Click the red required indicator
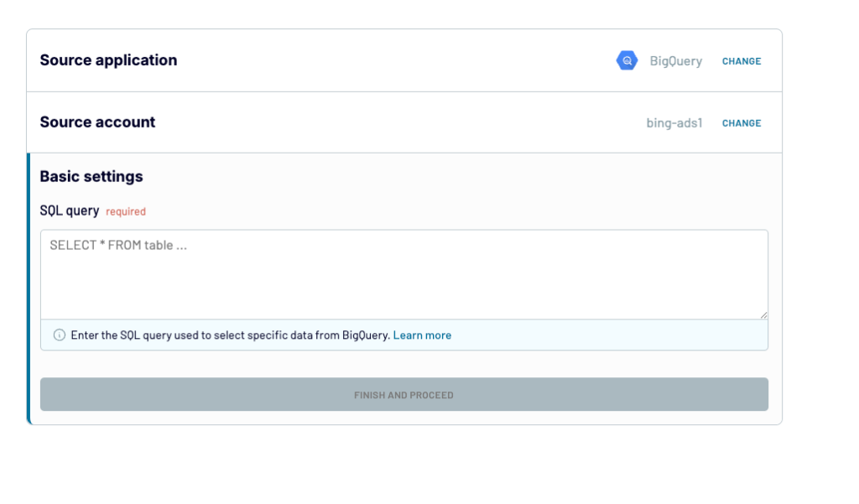This screenshot has height=504, width=859. tap(126, 211)
